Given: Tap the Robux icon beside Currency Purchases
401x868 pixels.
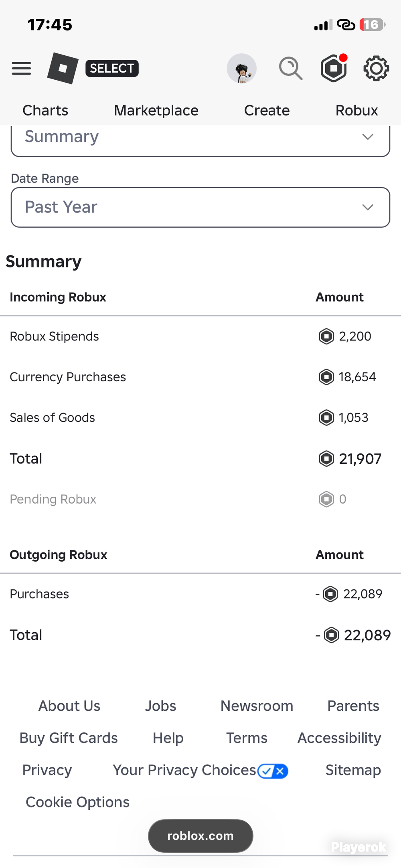Looking at the screenshot, I should 326,377.
